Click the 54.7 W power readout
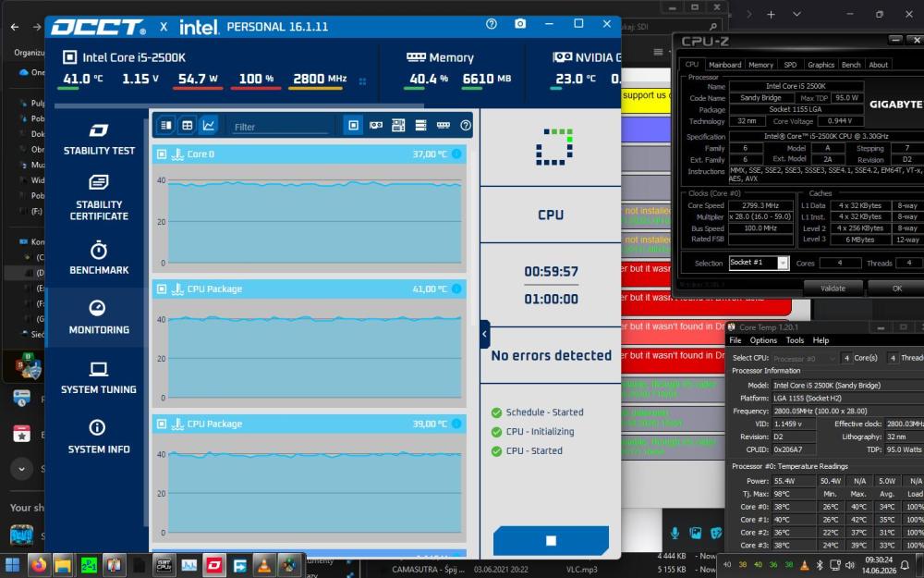The height and width of the screenshot is (578, 924). (198, 79)
